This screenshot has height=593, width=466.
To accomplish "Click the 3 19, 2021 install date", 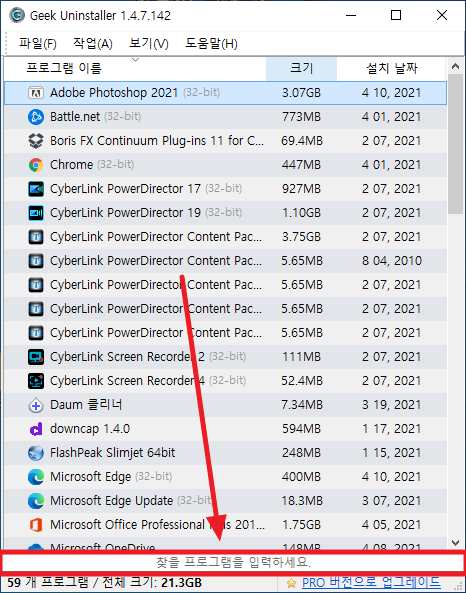I will coord(391,405).
